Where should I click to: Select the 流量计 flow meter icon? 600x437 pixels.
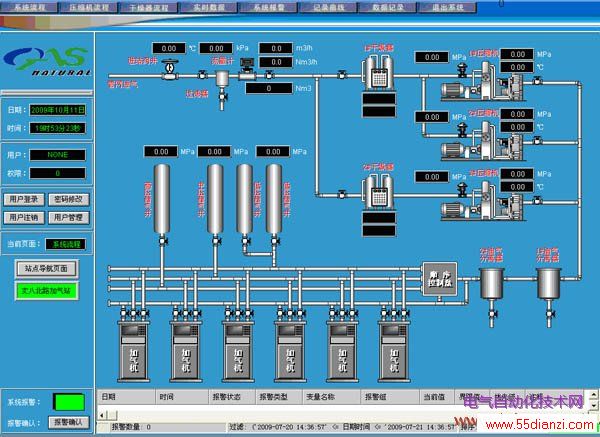[x=247, y=69]
